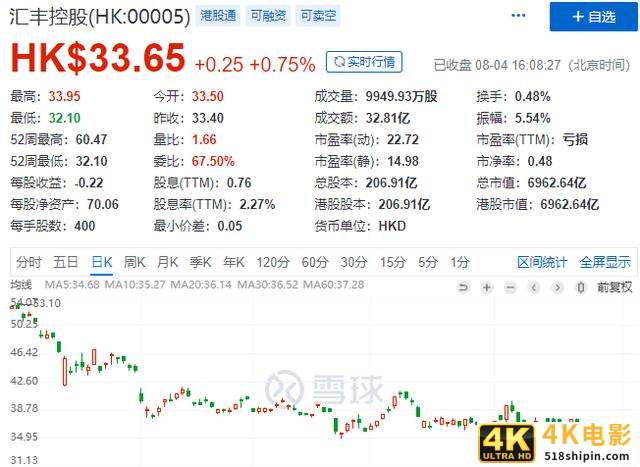Click the 总市值 6962.64亿 value
This screenshot has width=640, height=467.
coord(557,182)
